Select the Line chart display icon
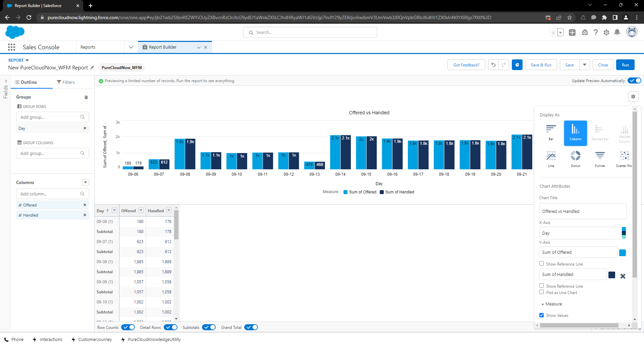Image resolution: width=644 pixels, height=346 pixels. coord(551,156)
